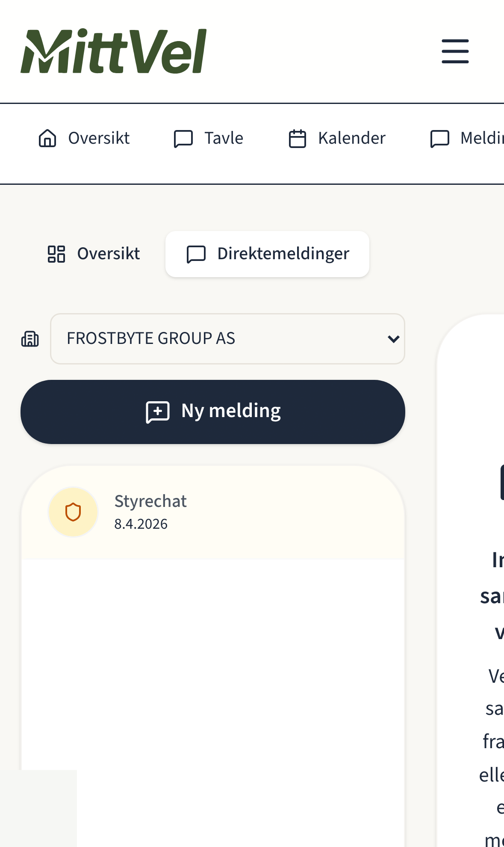This screenshot has width=504, height=847.
Task: Click the Styrechat shield avatar
Action: tap(73, 512)
